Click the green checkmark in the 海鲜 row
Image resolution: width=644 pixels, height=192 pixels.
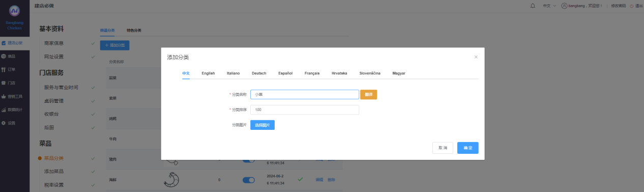coord(300,179)
